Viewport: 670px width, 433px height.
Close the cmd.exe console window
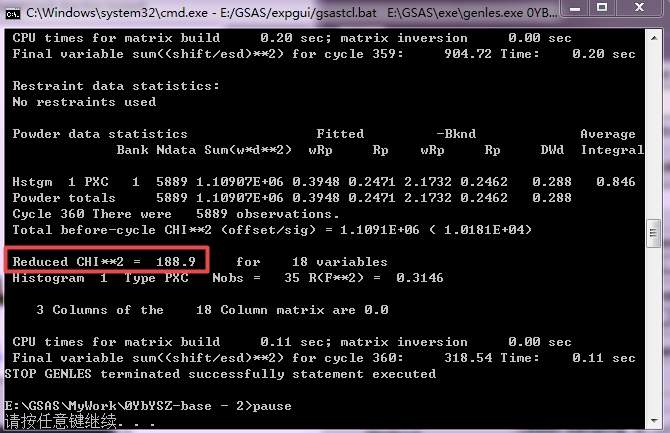[639, 8]
